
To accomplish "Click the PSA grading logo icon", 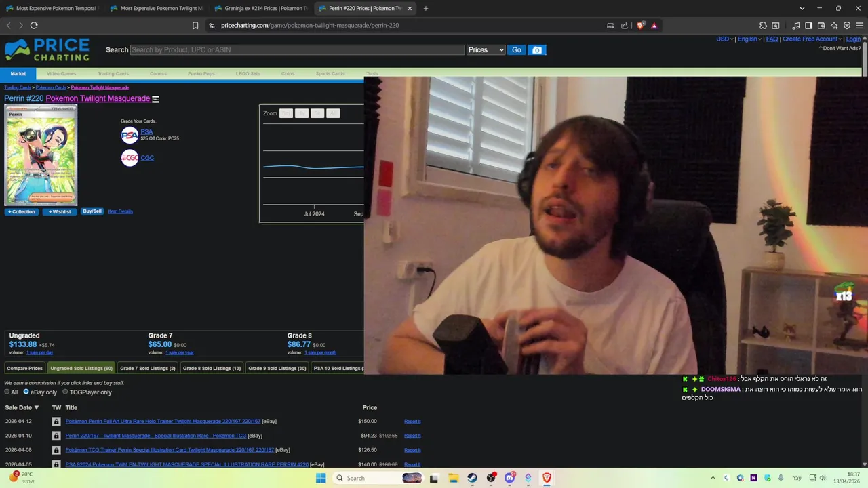I will click(x=130, y=135).
